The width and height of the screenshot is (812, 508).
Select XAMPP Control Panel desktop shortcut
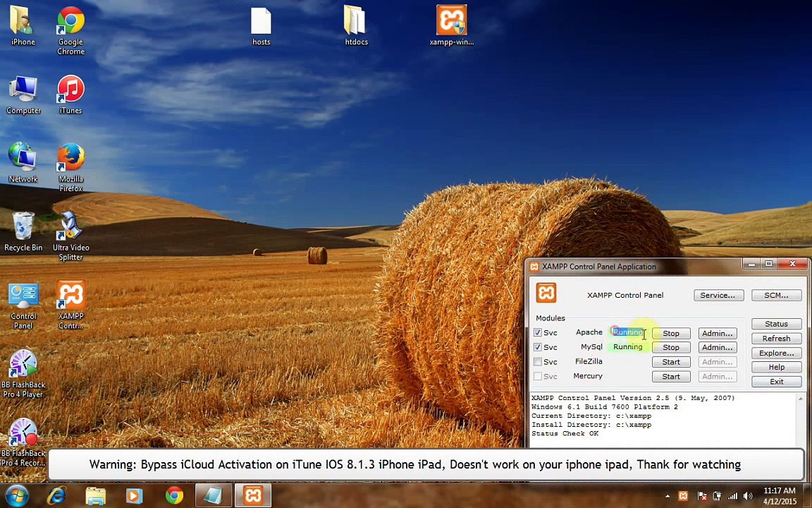[71, 305]
